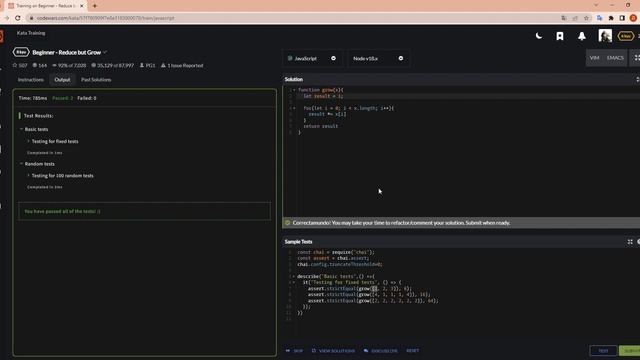
Task: Open notifications with the bell icon
Action: (x=582, y=36)
